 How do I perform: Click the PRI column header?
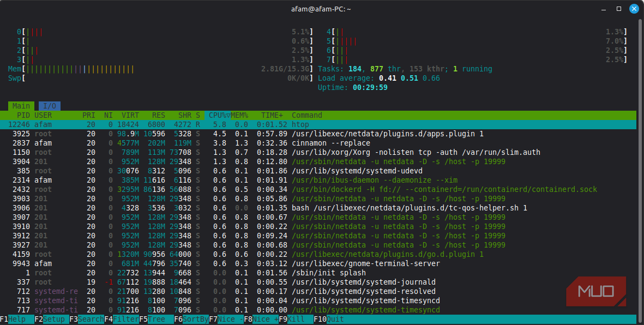coord(89,116)
